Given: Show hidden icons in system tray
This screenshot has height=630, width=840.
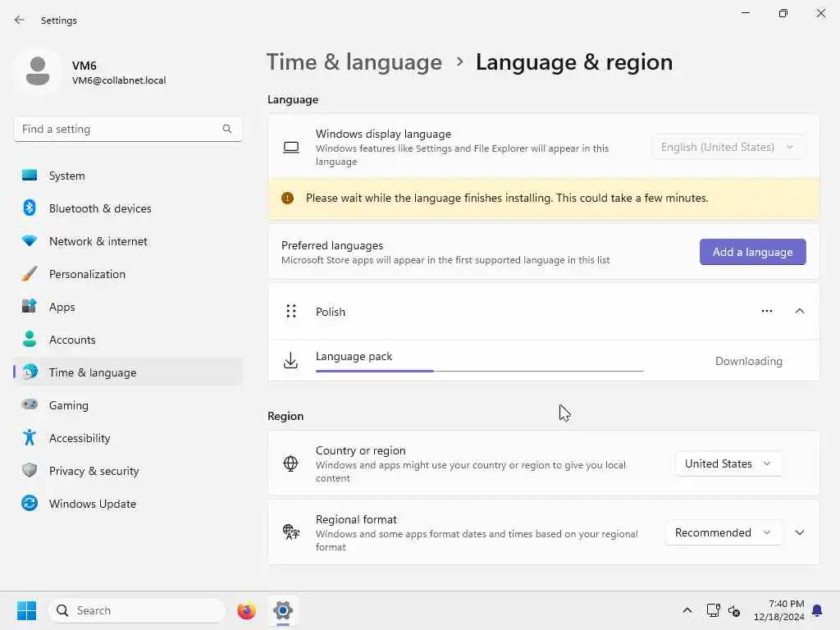Looking at the screenshot, I should (687, 610).
